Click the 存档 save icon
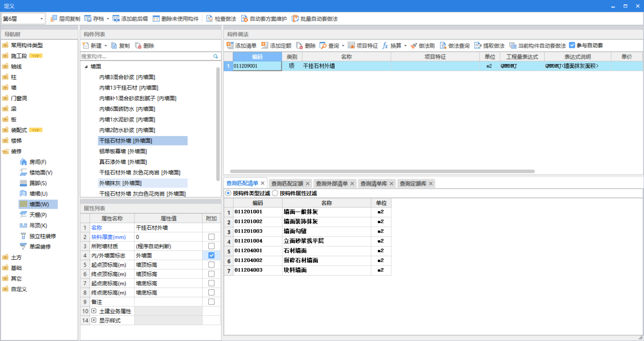This screenshot has width=644, height=341. (88, 19)
